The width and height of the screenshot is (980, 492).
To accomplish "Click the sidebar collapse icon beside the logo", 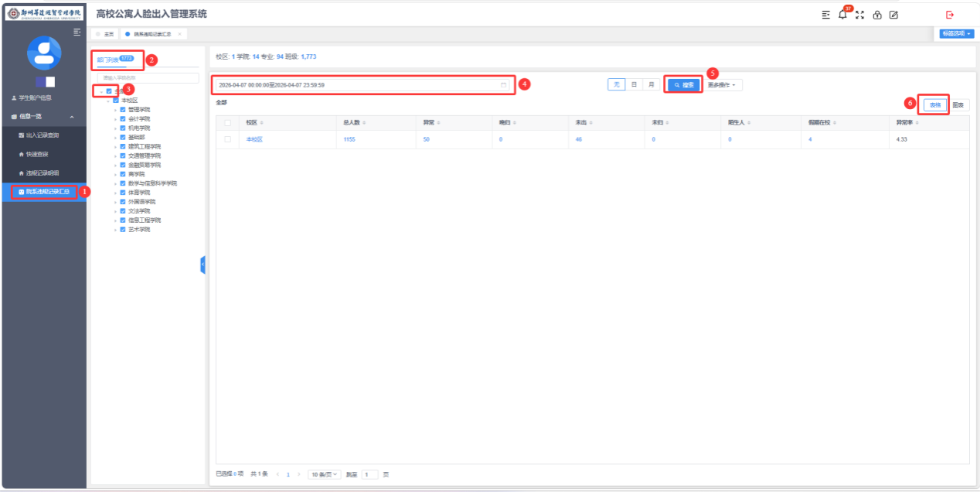I will pyautogui.click(x=77, y=32).
